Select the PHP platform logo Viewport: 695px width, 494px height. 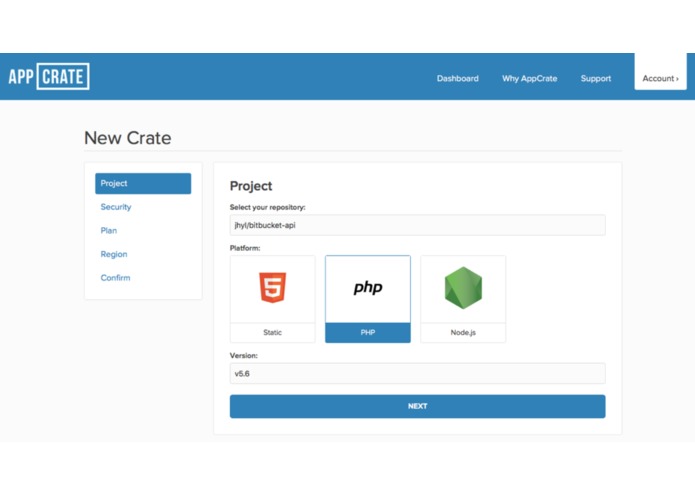point(368,288)
